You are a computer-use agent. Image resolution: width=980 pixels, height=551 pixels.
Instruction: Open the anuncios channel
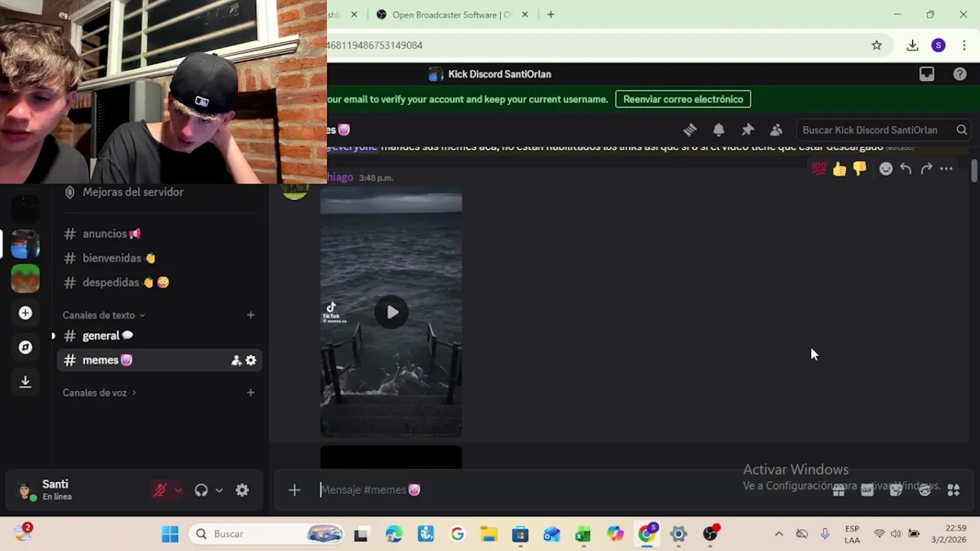coord(159,233)
